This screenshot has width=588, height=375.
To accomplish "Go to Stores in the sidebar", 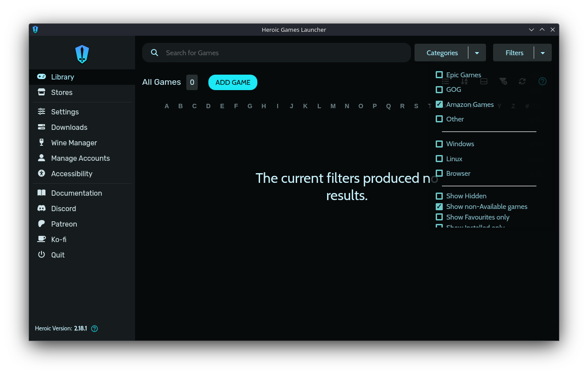I will [x=82, y=92].
